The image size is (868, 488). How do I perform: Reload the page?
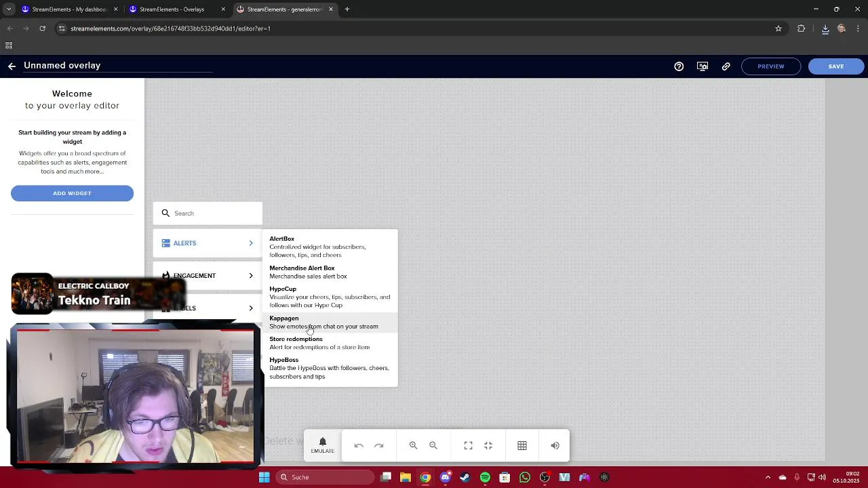[42, 28]
